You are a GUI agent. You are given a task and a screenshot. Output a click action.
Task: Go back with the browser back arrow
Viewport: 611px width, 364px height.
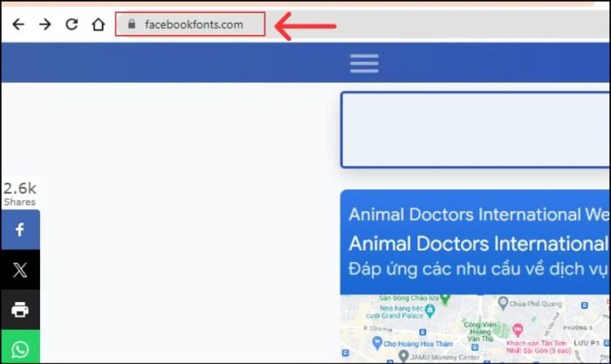18,24
